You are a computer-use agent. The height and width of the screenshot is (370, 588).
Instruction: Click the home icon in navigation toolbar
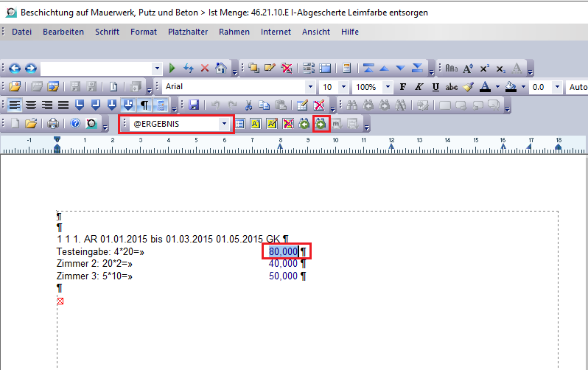click(x=220, y=68)
